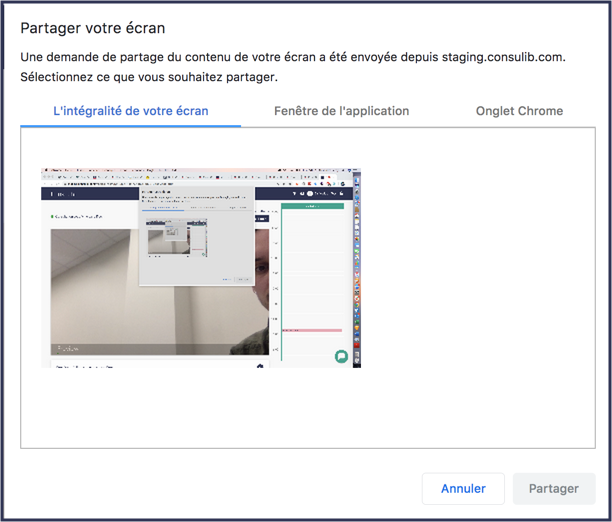Image resolution: width=612 pixels, height=522 pixels.
Task: Click the "Partager votre écran" dialog title
Action: pos(93,28)
